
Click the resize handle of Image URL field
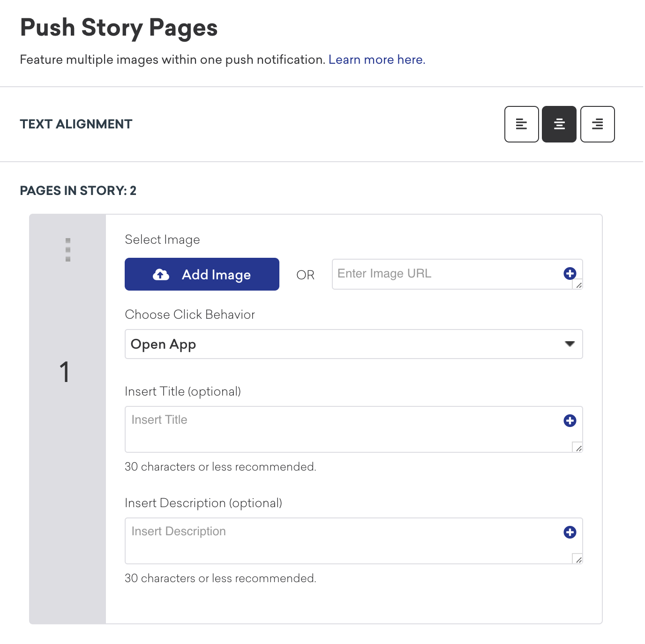pos(578,285)
